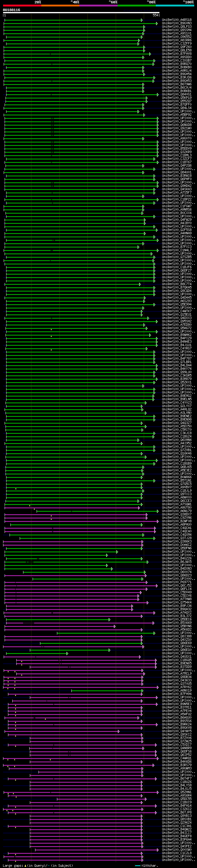Select the UniRef100_A9UT80 label
Viewport: 197px width, 868px height.
[x=177, y=507]
